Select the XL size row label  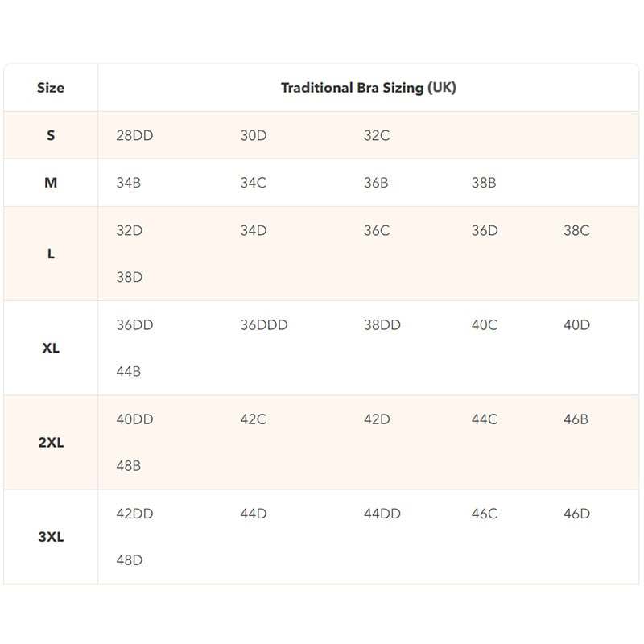point(51,348)
